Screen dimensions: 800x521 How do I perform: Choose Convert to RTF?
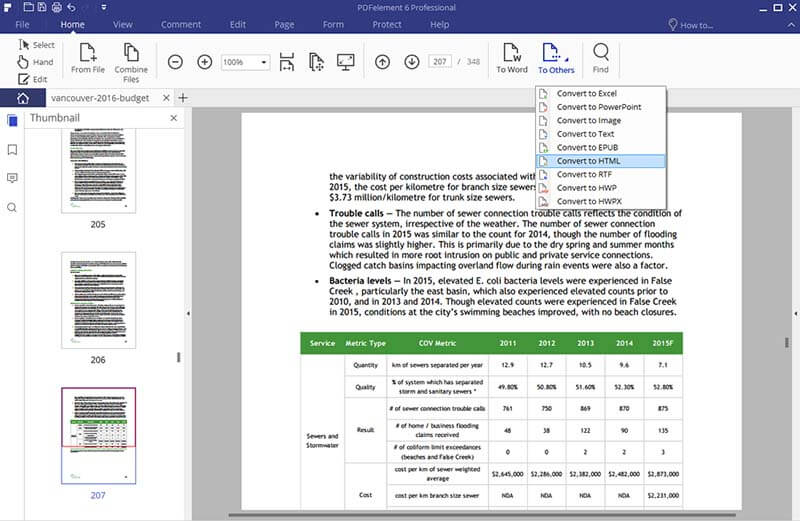601,175
